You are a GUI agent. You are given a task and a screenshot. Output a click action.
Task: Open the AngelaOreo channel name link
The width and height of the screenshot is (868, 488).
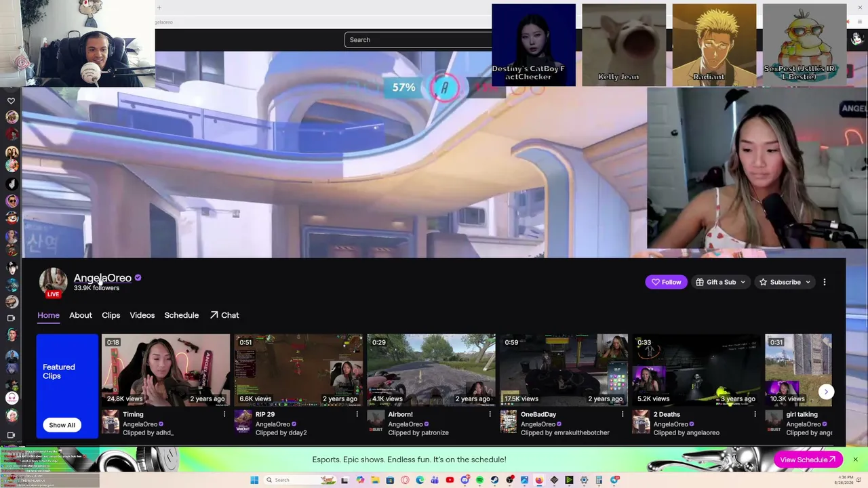pyautogui.click(x=102, y=278)
